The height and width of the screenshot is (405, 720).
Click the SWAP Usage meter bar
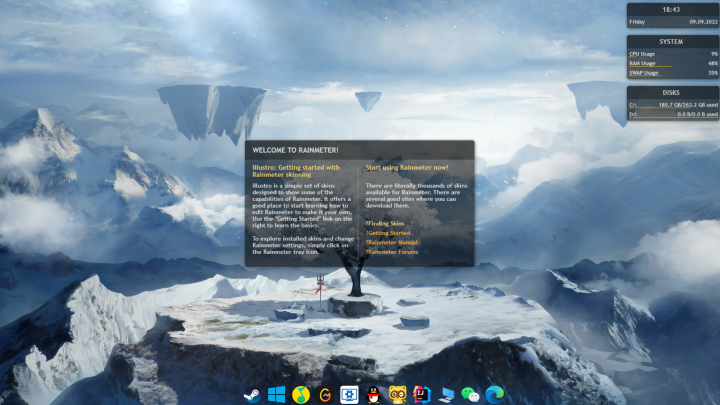coord(673,73)
